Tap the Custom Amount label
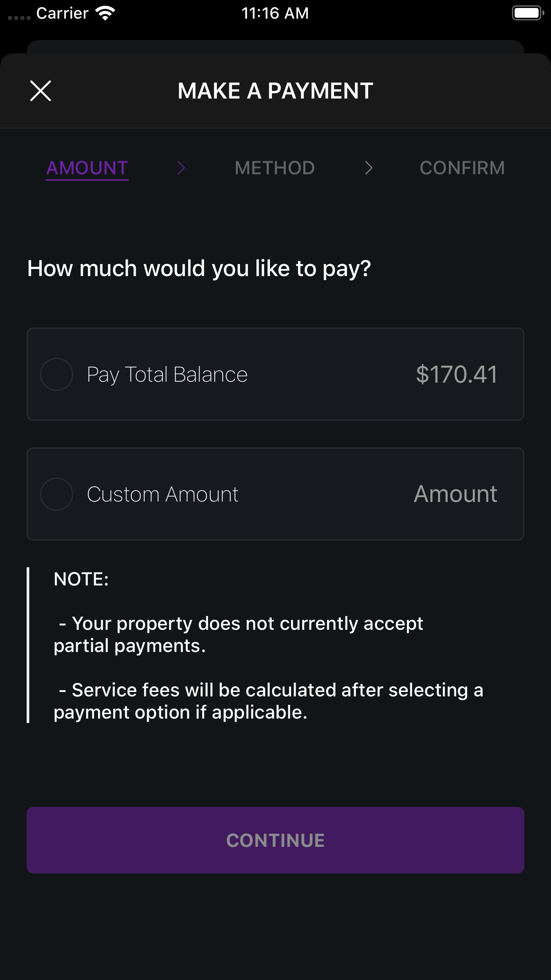The image size is (551, 980). point(163,494)
